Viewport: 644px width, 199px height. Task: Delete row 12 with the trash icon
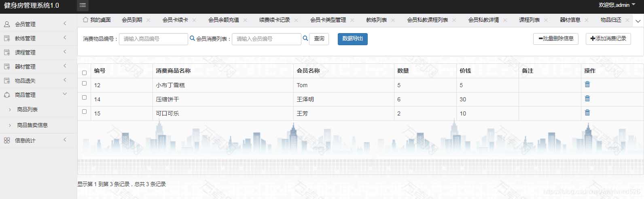point(587,84)
